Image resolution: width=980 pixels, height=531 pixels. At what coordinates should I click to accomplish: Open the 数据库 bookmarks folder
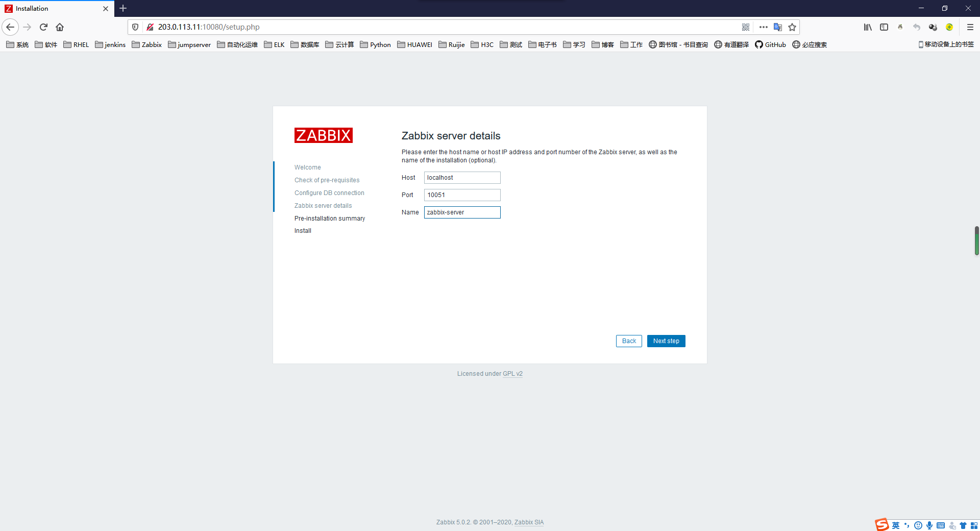click(305, 44)
